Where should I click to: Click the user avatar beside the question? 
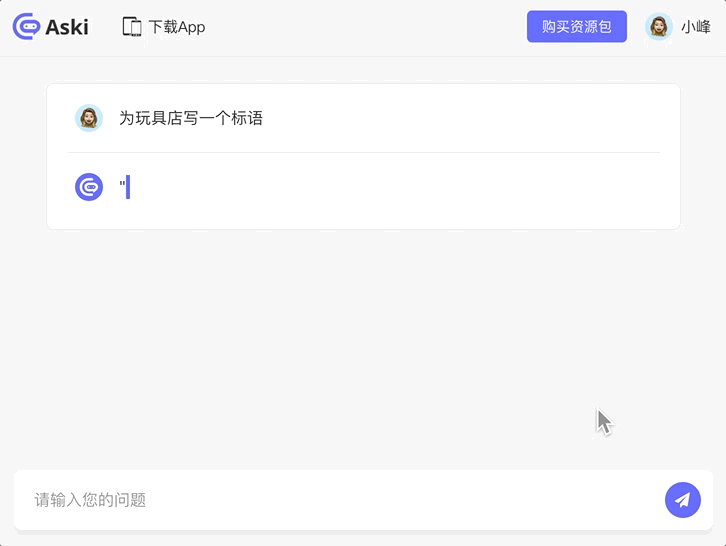coord(89,118)
